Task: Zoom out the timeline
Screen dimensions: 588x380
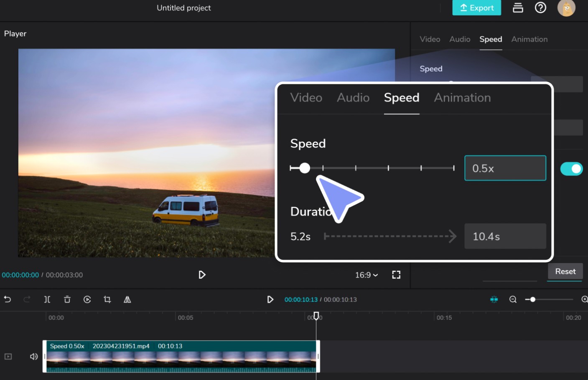Action: click(513, 299)
